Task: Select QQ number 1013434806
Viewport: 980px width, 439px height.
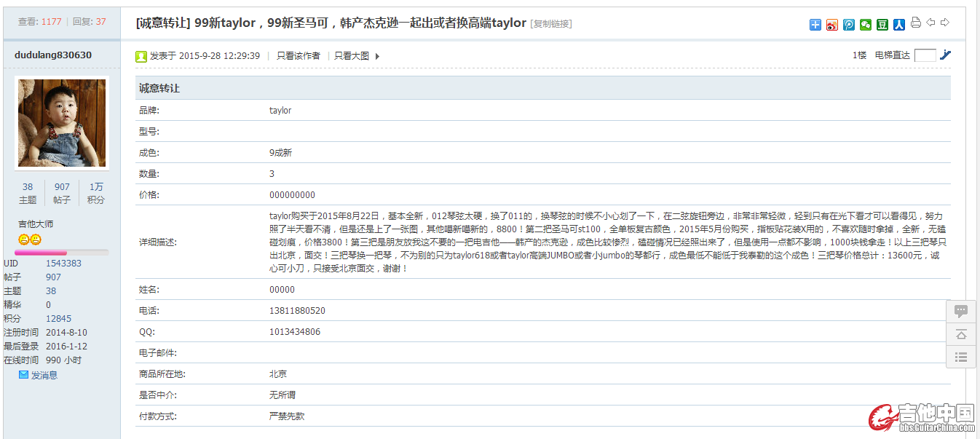Action: (295, 332)
